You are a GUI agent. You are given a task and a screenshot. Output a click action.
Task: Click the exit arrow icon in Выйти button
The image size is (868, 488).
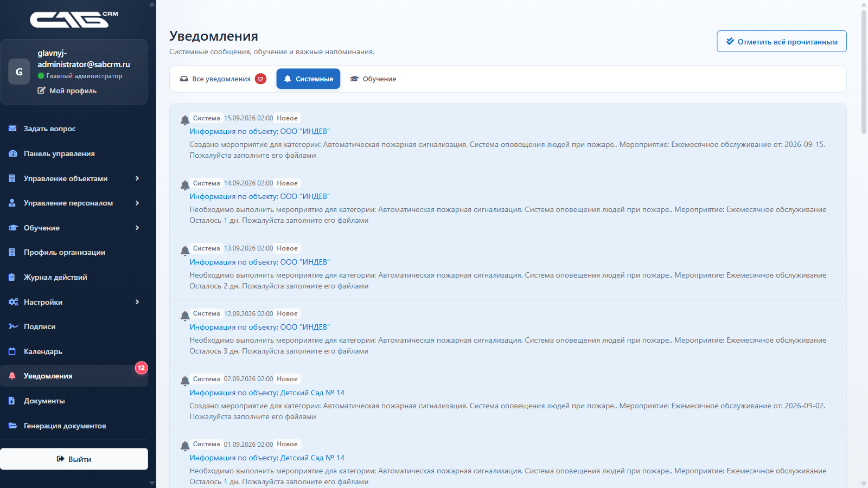point(61,459)
